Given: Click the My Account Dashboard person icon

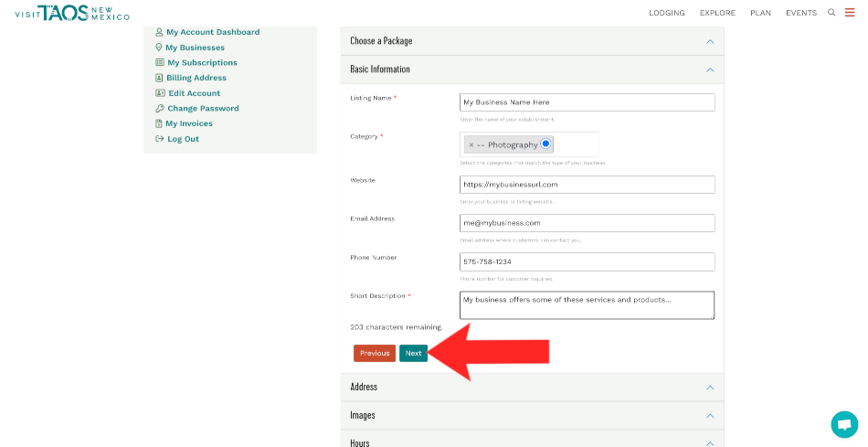Looking at the screenshot, I should [x=160, y=32].
